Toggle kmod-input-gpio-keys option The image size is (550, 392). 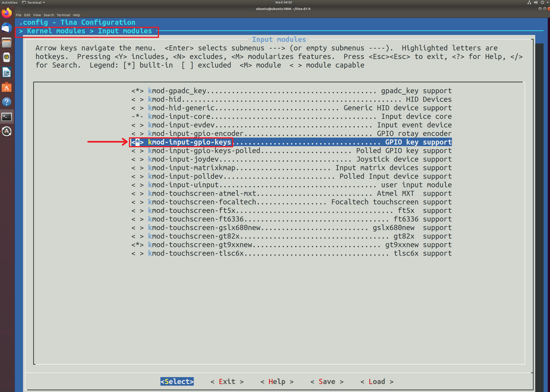137,142
